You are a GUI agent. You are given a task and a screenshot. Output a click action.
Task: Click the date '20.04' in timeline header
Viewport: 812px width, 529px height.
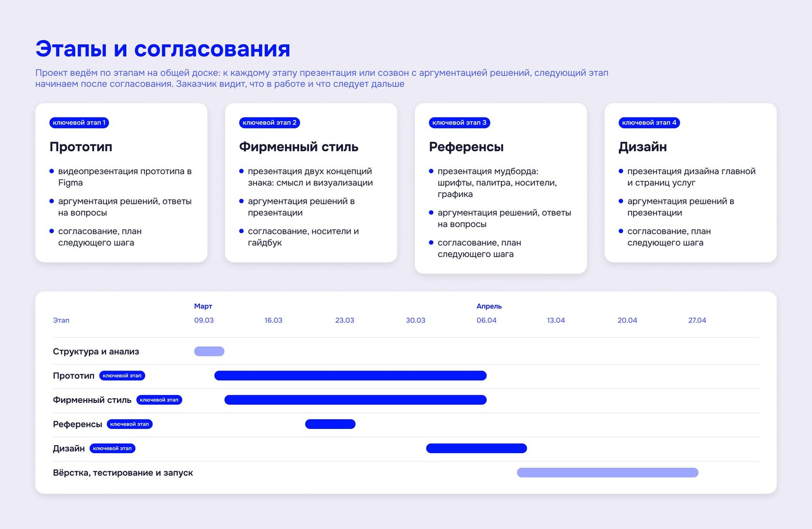click(627, 320)
